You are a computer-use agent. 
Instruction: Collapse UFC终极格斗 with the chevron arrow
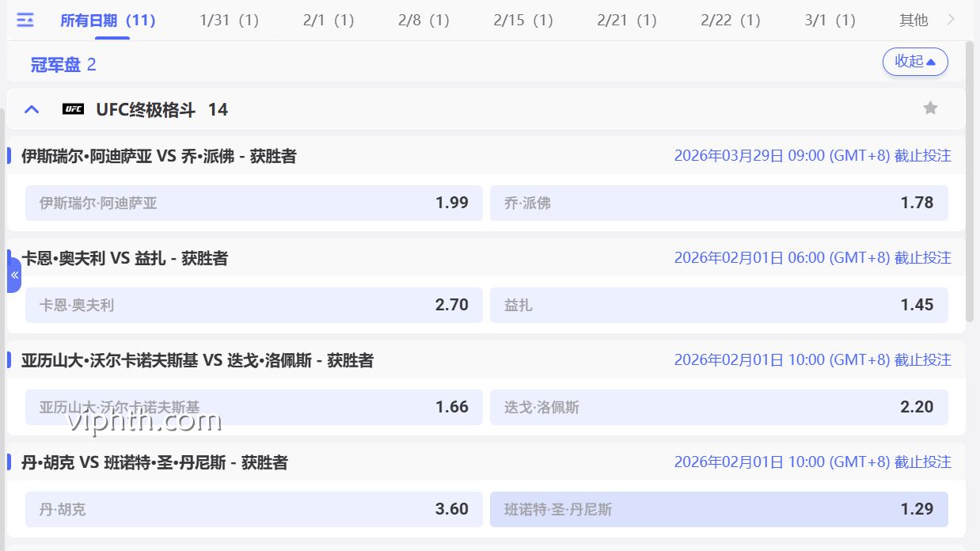pos(30,108)
